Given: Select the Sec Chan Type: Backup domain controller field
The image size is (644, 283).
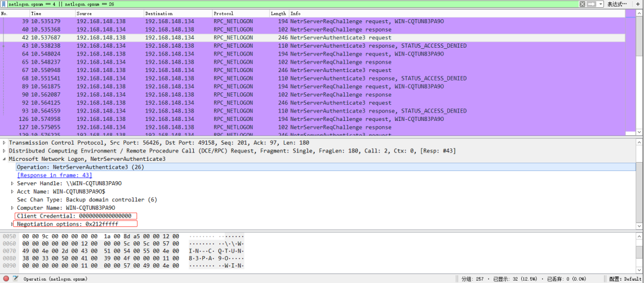Looking at the screenshot, I should (87, 200).
